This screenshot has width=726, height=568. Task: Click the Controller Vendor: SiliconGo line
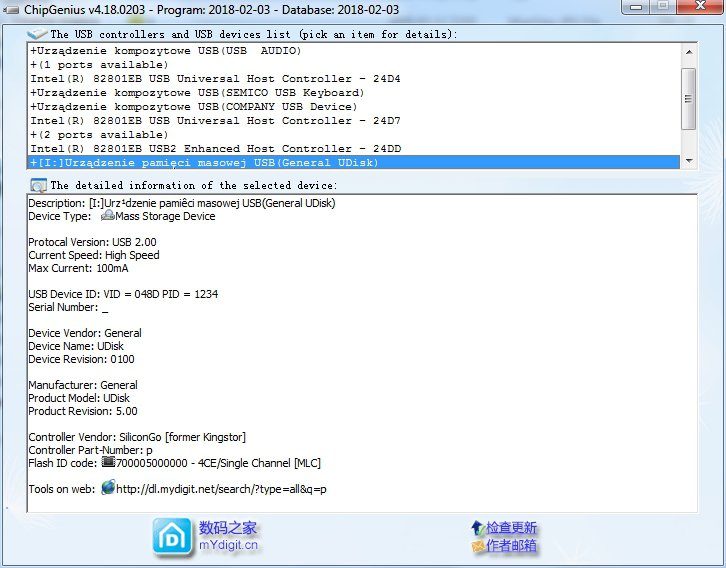pos(137,437)
